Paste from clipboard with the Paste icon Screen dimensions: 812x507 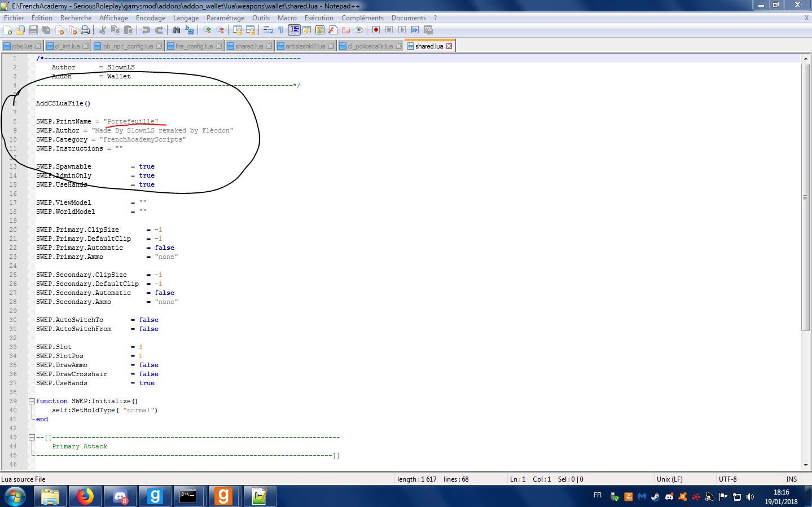click(129, 30)
